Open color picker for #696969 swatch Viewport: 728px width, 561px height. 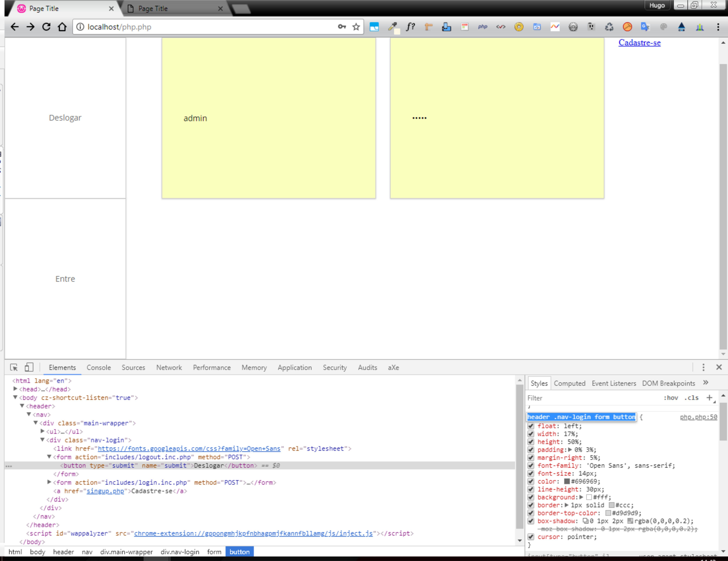point(567,482)
